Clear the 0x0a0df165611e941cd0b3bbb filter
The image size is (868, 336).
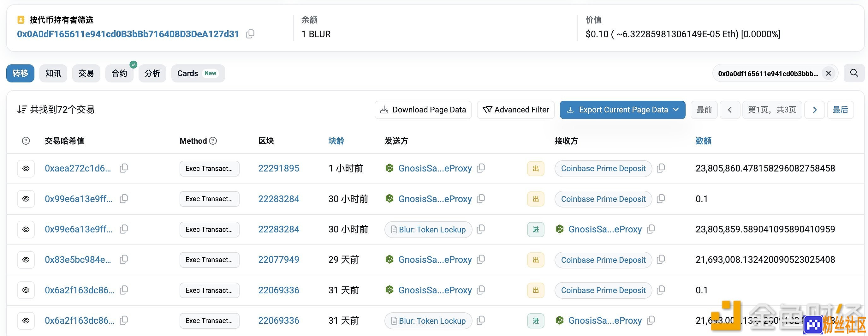click(829, 73)
